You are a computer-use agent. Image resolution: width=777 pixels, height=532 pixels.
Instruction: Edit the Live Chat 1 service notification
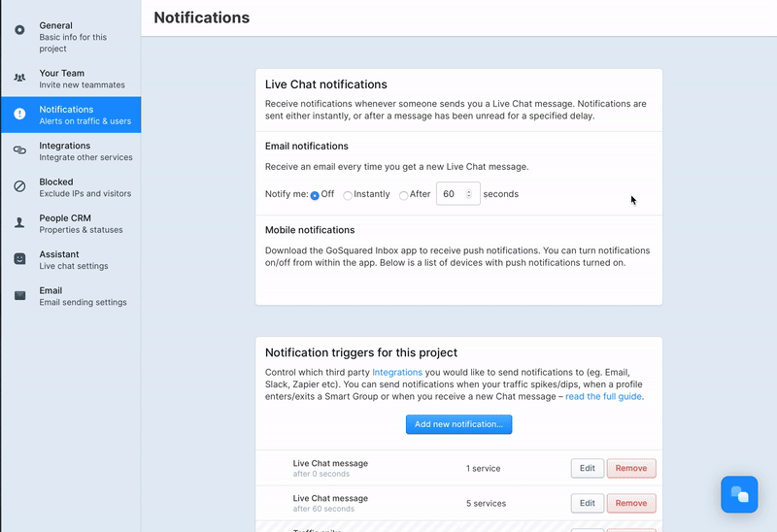pyautogui.click(x=587, y=468)
